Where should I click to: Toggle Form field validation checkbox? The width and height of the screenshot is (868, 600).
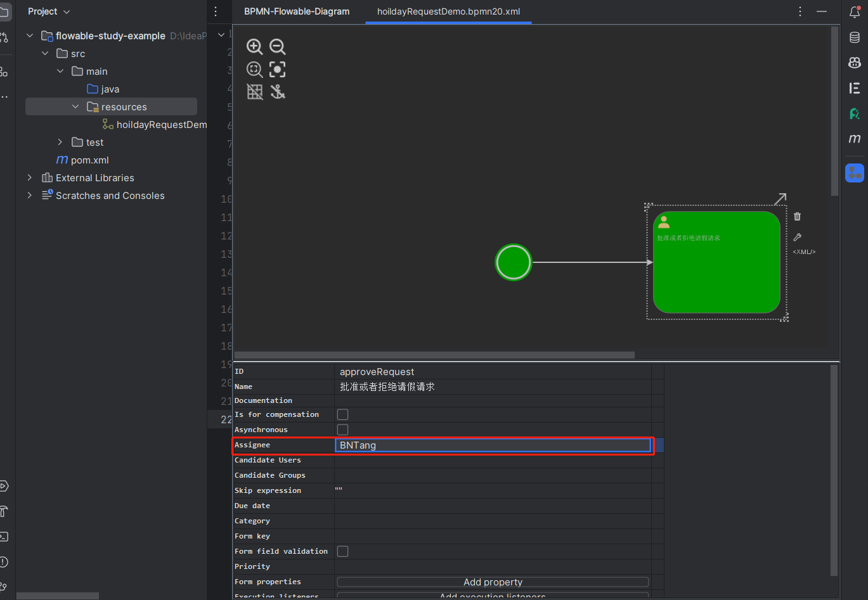point(342,551)
